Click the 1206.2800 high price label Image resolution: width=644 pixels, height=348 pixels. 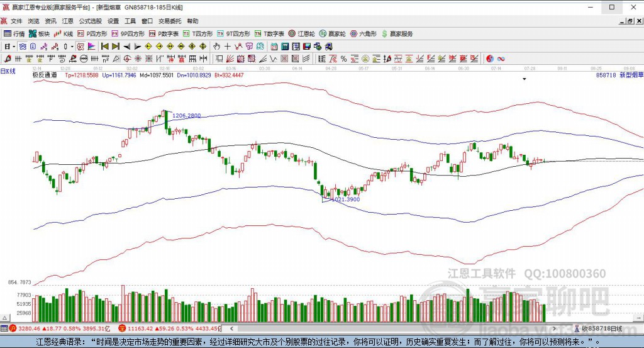[x=186, y=116]
